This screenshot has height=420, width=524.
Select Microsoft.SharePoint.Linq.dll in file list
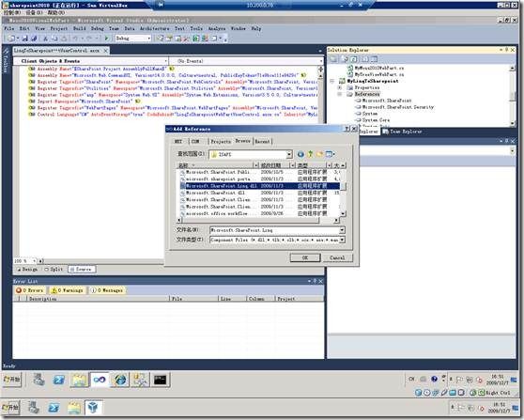(x=260, y=186)
